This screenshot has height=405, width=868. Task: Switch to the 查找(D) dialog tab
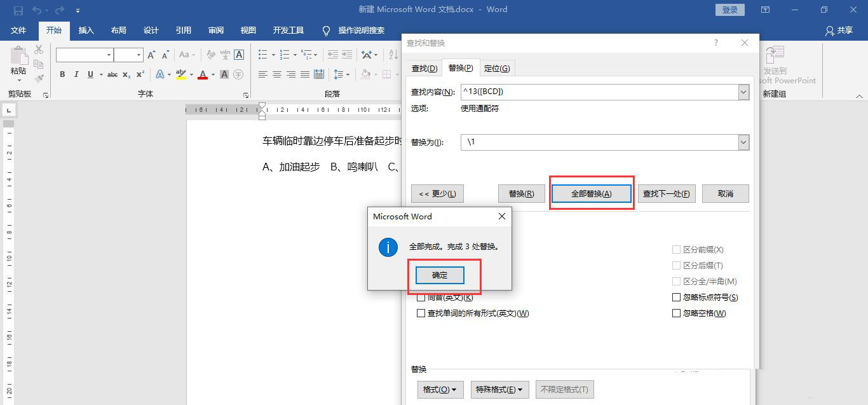tap(424, 68)
